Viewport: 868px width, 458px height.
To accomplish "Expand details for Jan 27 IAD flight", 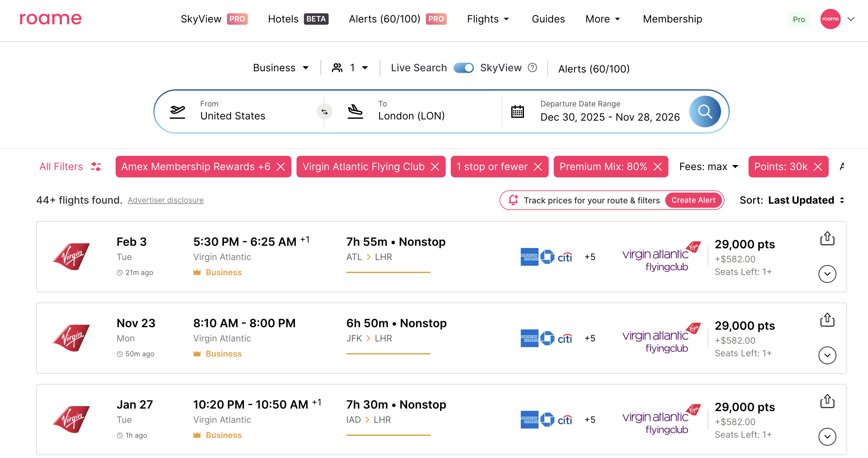I will click(827, 436).
